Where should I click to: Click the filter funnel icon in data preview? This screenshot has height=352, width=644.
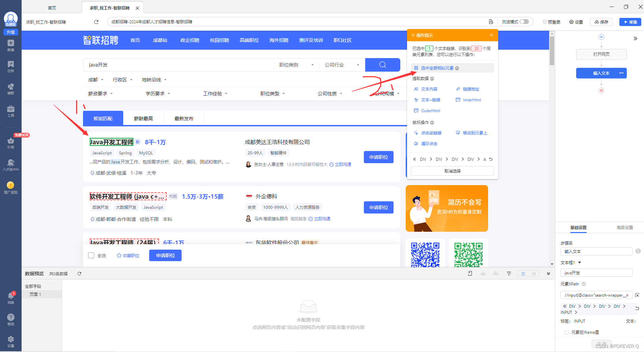pos(509,274)
